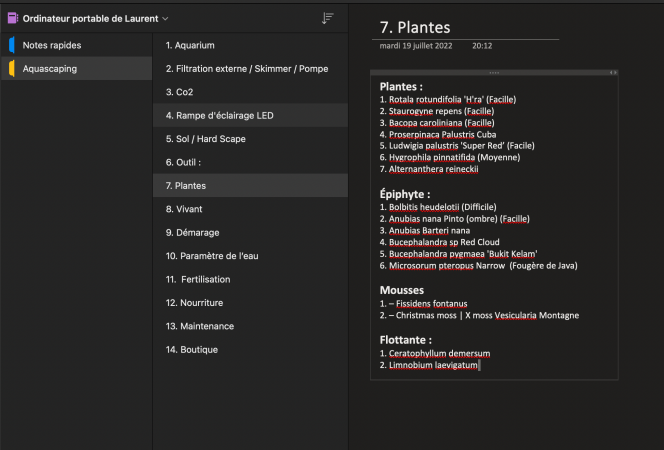
Task: Click the note container width arrows
Action: (613, 73)
